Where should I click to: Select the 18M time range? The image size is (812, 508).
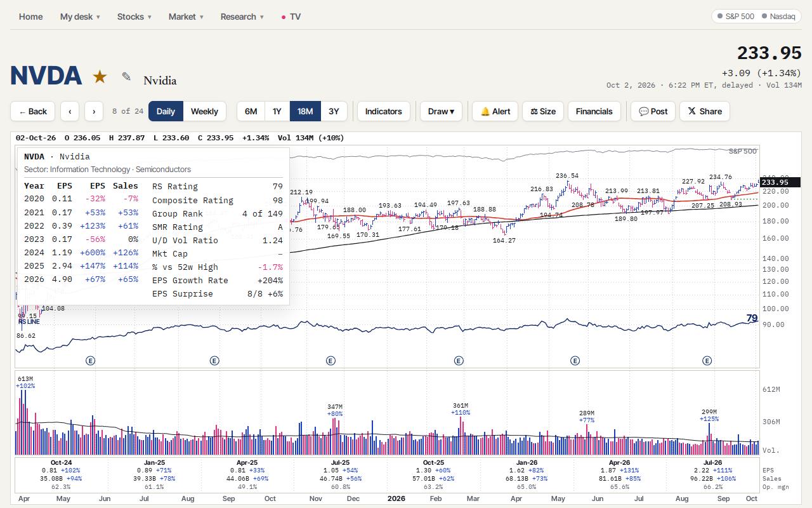(x=305, y=111)
